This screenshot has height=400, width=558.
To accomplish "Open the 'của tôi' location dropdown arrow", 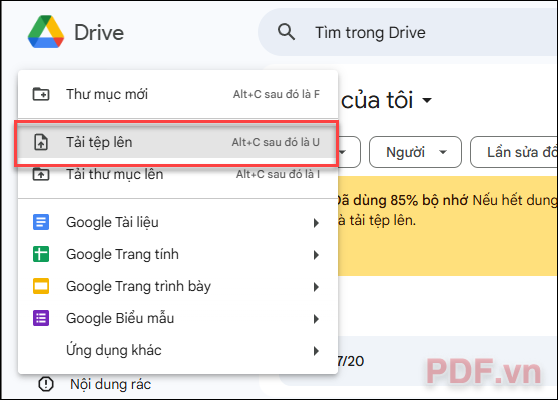I will tap(427, 100).
